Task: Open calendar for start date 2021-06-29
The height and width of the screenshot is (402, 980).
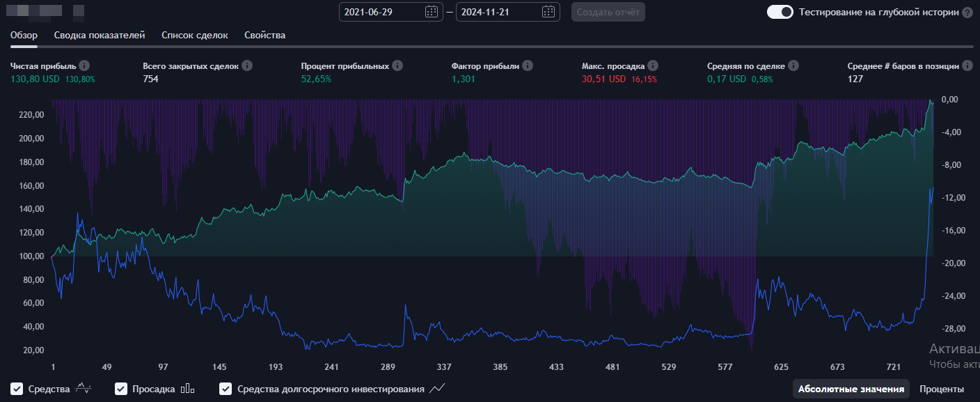Action: pos(432,12)
